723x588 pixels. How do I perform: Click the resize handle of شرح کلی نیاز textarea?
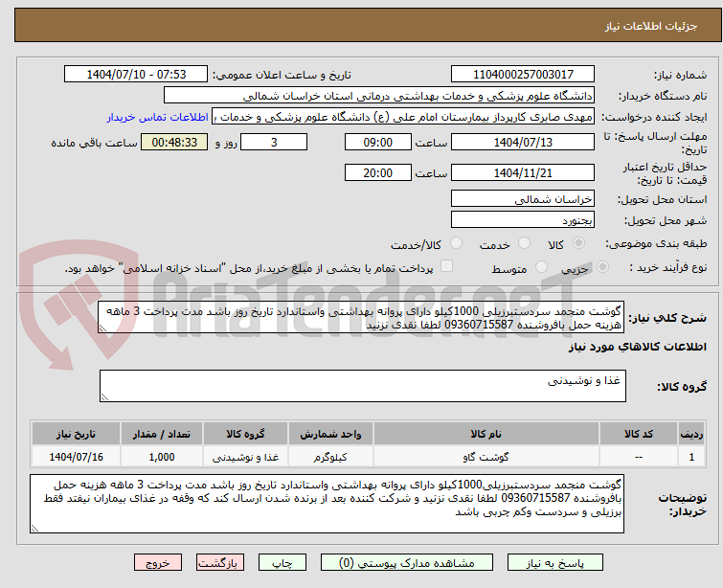point(102,328)
